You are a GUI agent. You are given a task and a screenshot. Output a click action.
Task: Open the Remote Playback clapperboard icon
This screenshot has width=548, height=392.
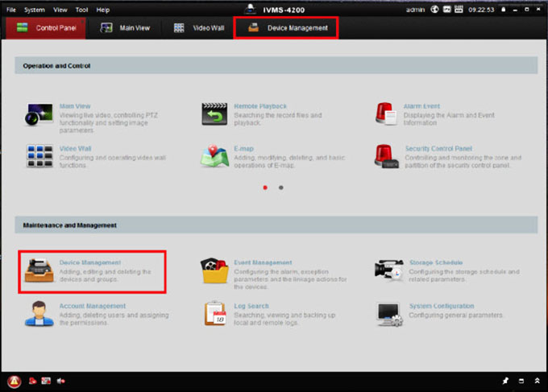click(214, 114)
